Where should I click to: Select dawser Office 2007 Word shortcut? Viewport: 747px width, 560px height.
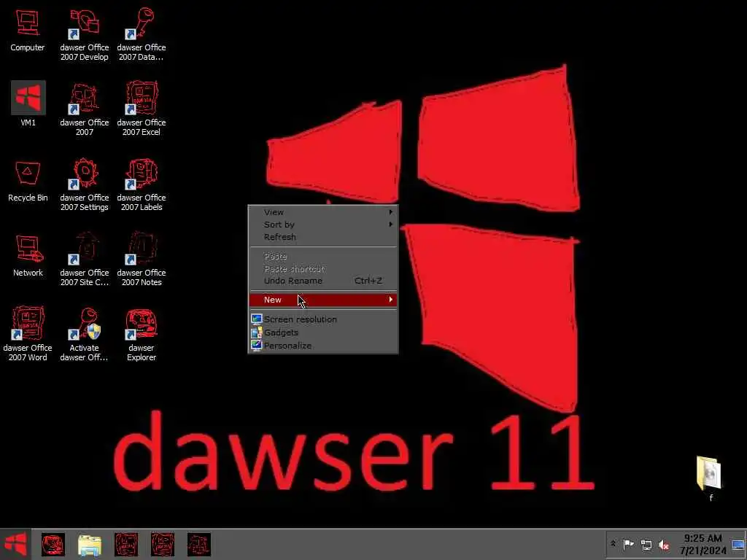pyautogui.click(x=28, y=334)
